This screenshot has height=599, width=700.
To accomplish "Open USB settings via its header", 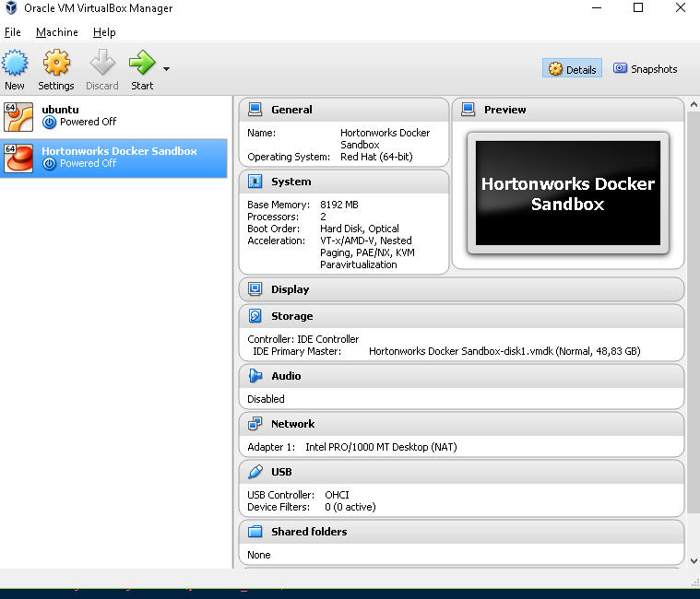I will tap(461, 472).
